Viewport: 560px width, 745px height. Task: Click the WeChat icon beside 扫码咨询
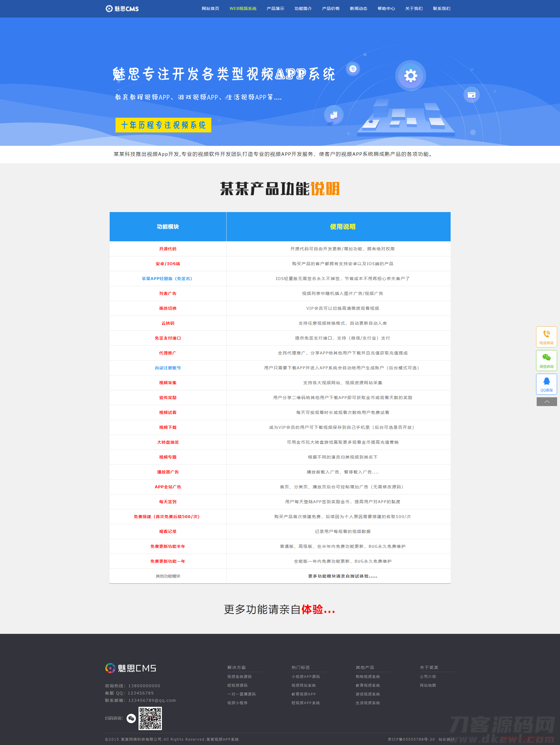[131, 718]
